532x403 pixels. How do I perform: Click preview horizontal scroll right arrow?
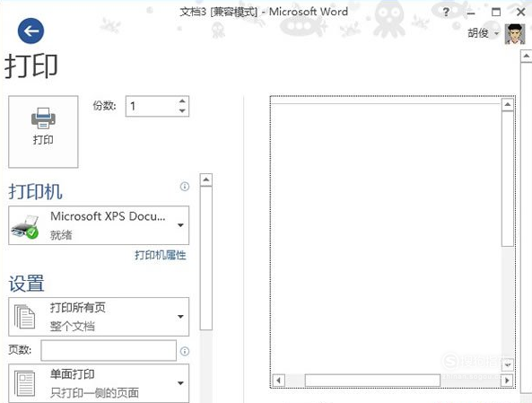click(507, 381)
